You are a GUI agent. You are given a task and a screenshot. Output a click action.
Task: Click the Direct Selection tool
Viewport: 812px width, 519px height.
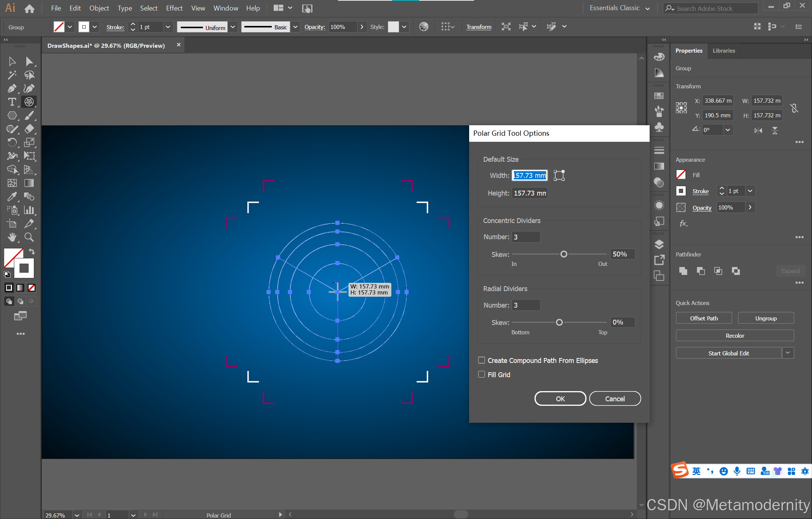(x=29, y=61)
